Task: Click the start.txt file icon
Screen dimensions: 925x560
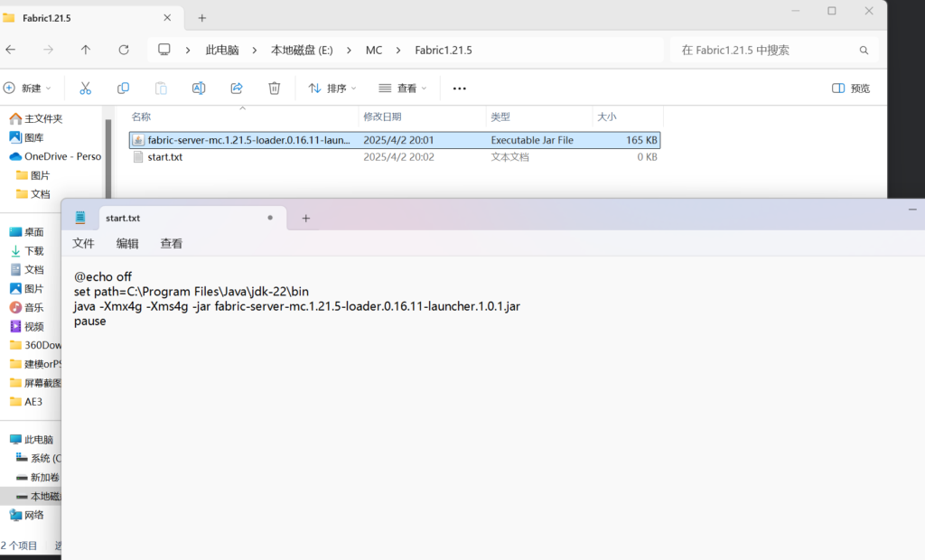Action: click(138, 157)
